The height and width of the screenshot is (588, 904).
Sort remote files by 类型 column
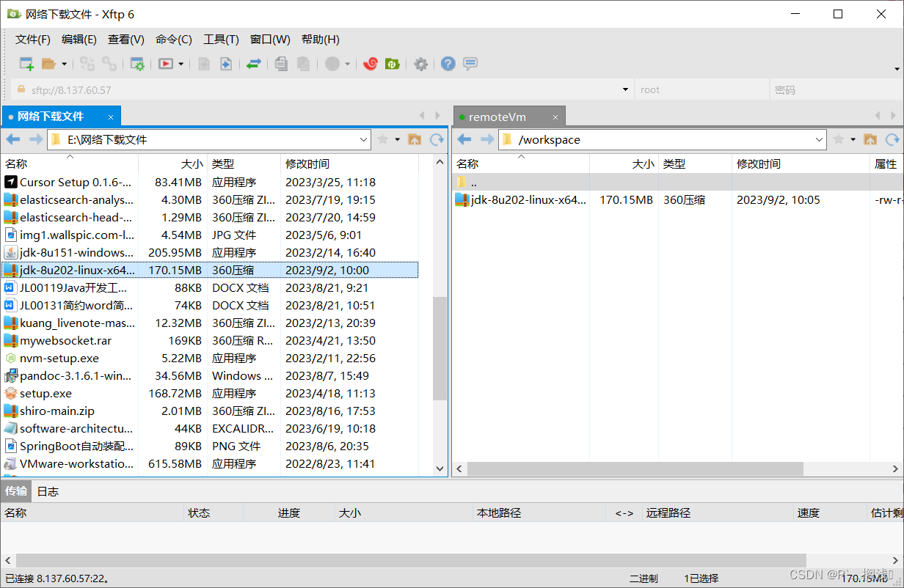[x=695, y=164]
